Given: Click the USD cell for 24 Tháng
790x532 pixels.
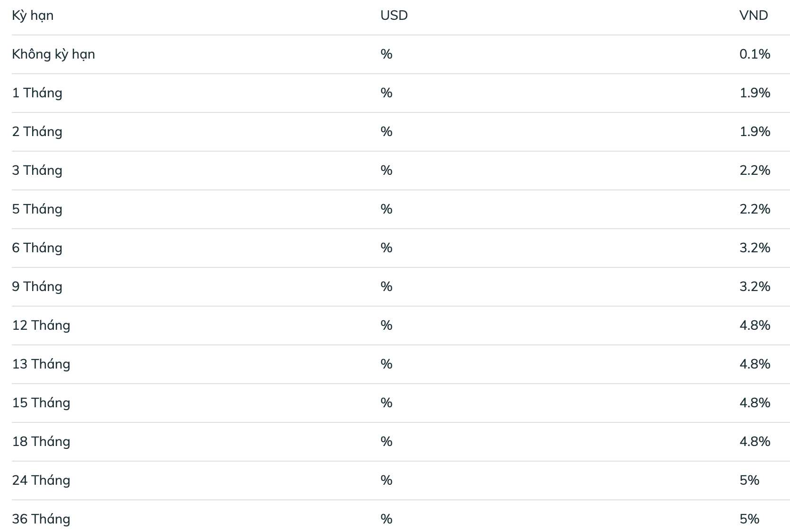Looking at the screenshot, I should 386,481.
